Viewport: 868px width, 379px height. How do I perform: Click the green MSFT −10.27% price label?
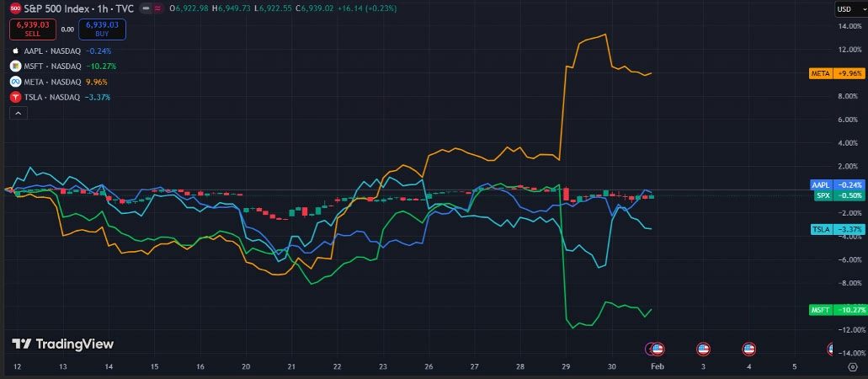837,310
